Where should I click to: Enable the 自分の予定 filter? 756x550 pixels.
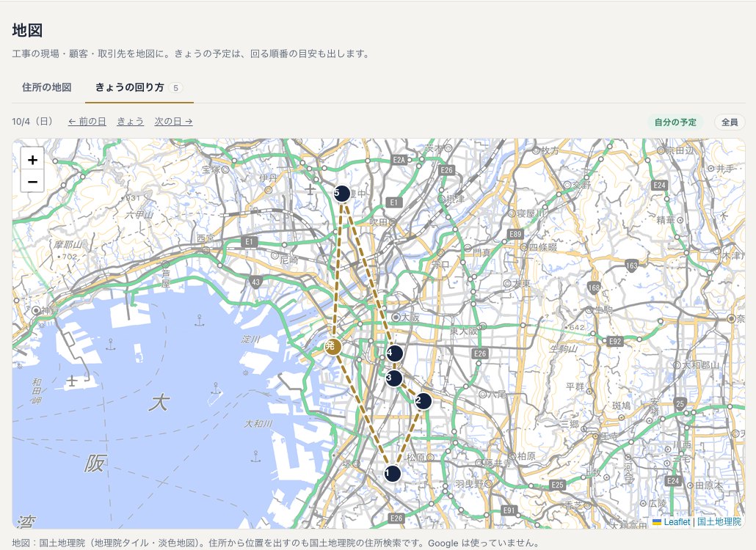pos(675,122)
